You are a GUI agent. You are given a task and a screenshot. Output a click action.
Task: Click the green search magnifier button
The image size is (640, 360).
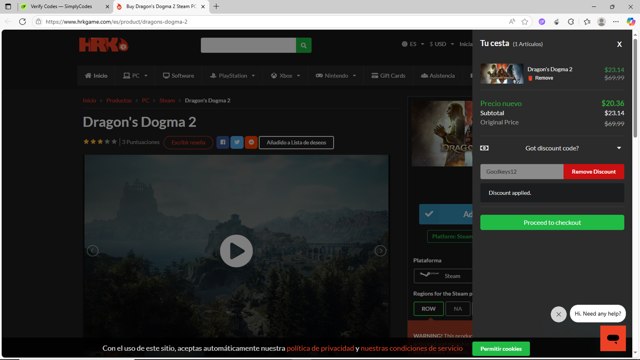pyautogui.click(x=304, y=45)
